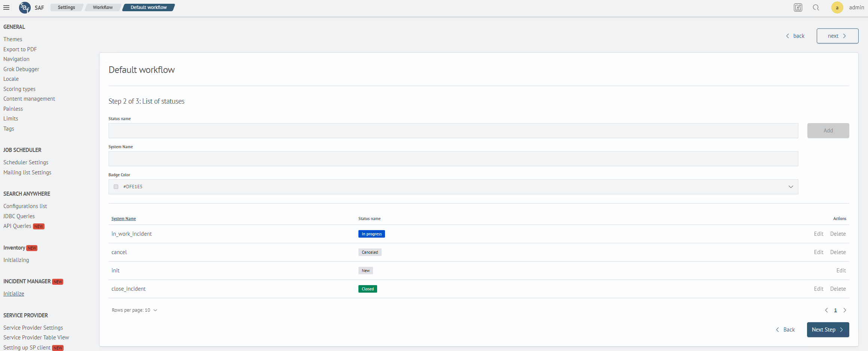
Task: Delete the cancel status row
Action: click(838, 252)
